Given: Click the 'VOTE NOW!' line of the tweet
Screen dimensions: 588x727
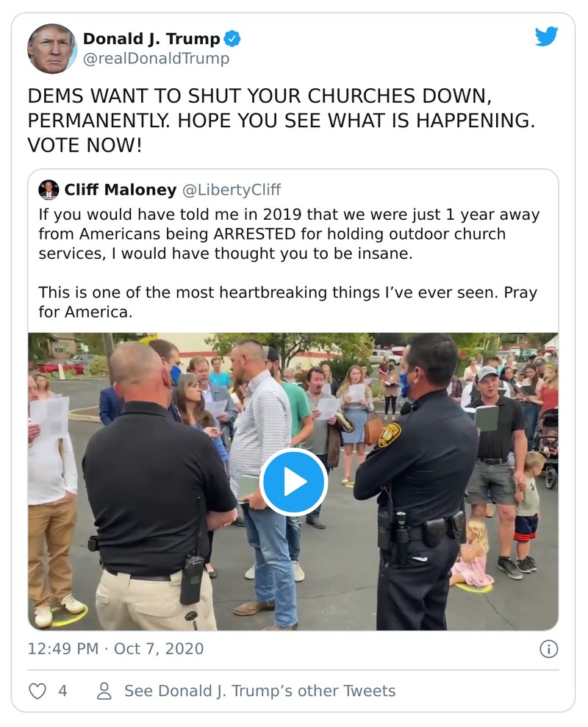Looking at the screenshot, I should click(85, 145).
